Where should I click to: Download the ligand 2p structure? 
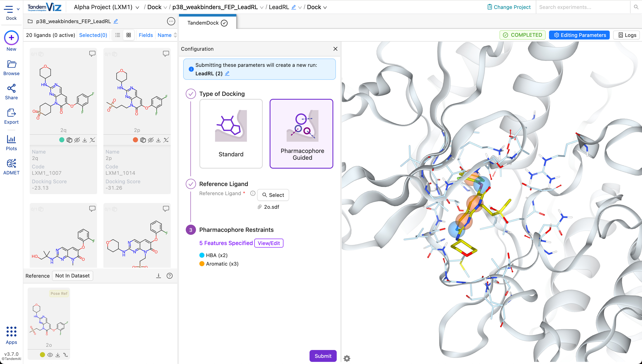pos(158,140)
